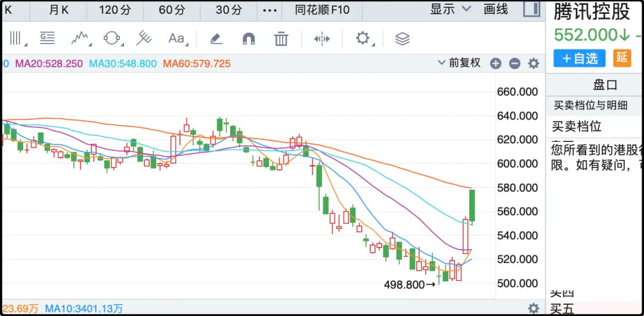Screen dimensions: 644x316
Task: Zoom in chart with plus button
Action: coord(496,63)
